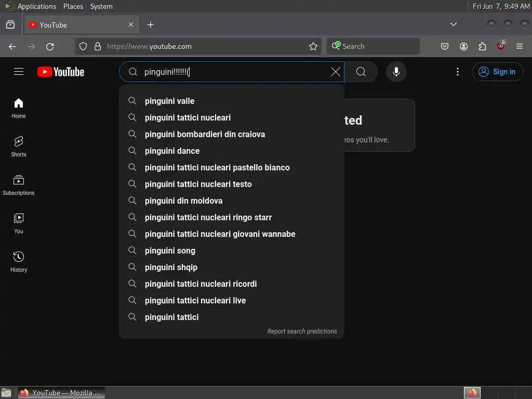Open Pocket save icon
Viewport: 532px width, 399px height.
point(445,46)
